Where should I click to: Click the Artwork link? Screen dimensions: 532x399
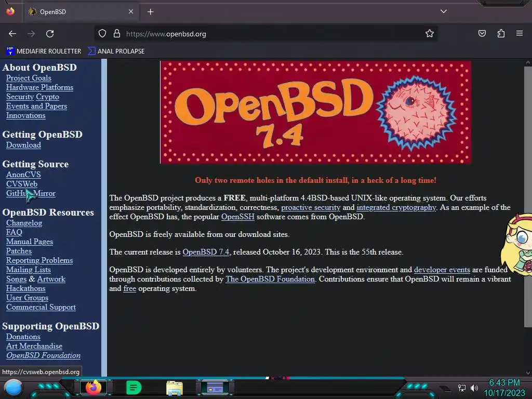51,279
